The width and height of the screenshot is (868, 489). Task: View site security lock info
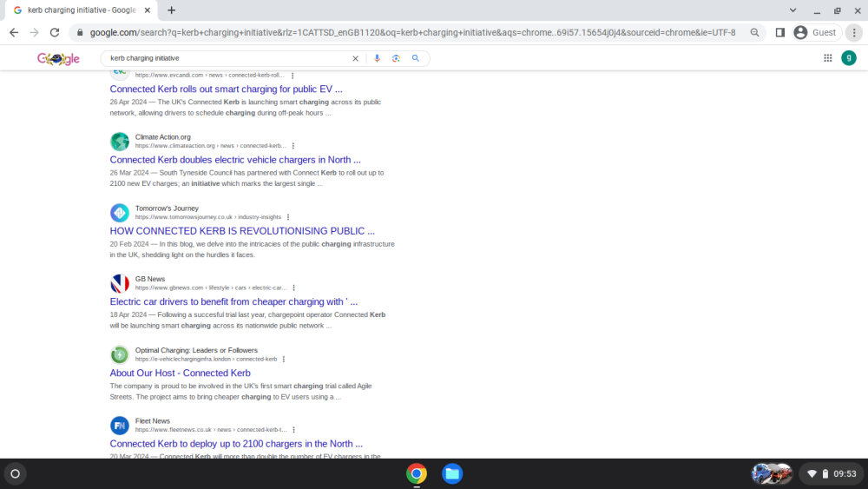[x=80, y=33]
